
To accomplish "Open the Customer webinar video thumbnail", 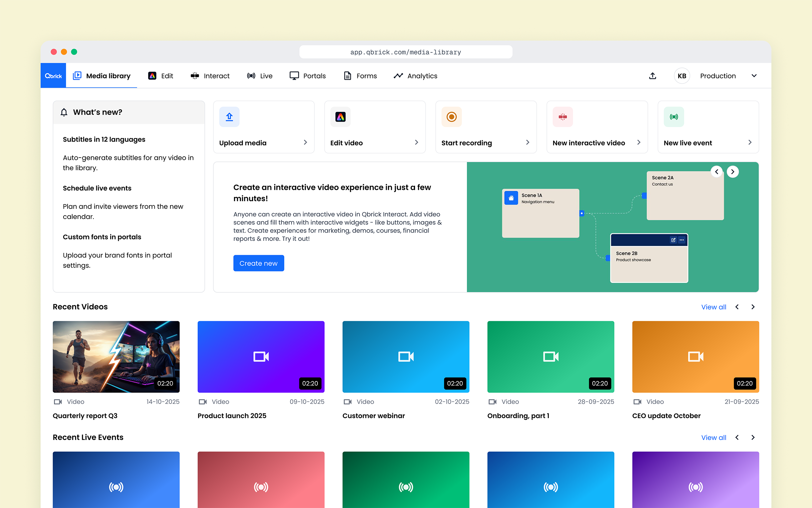I will click(x=406, y=356).
